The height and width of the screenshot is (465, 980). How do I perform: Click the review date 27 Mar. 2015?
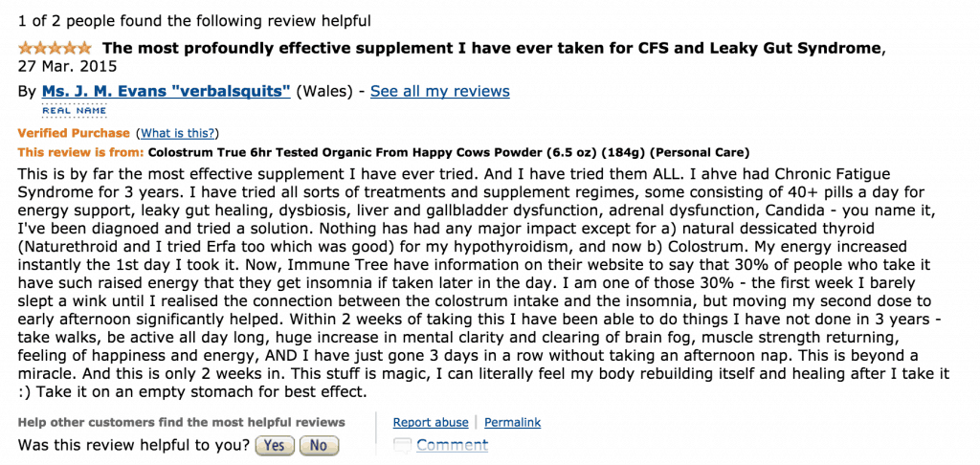68,67
